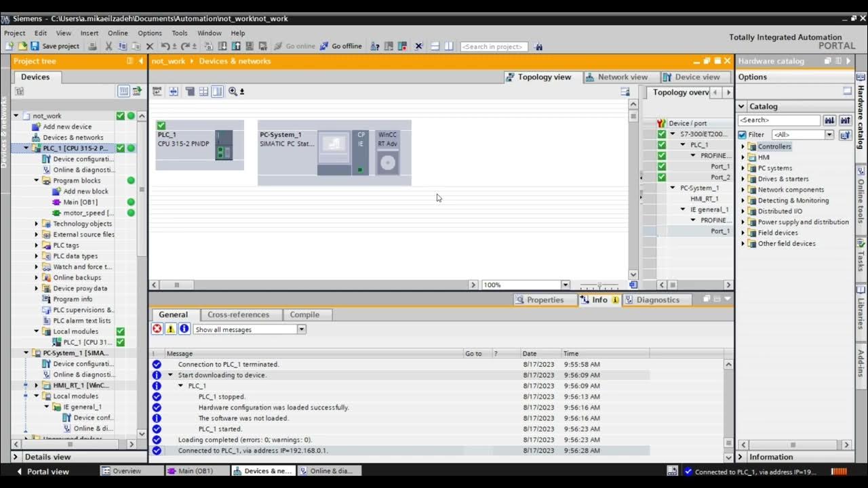Open the Edit menu
The width and height of the screenshot is (868, 488).
pos(41,33)
